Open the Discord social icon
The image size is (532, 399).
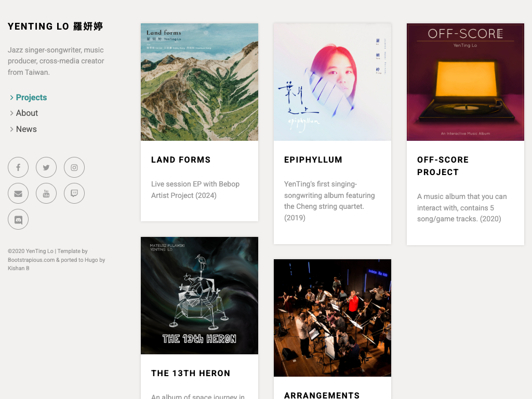coord(18,220)
